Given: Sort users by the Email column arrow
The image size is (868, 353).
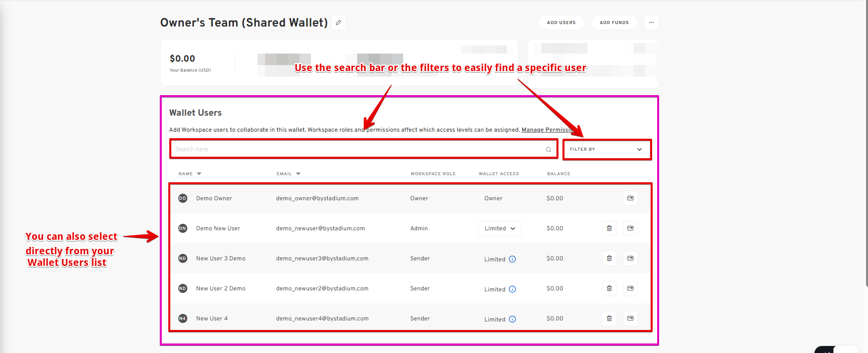Looking at the screenshot, I should tap(298, 174).
